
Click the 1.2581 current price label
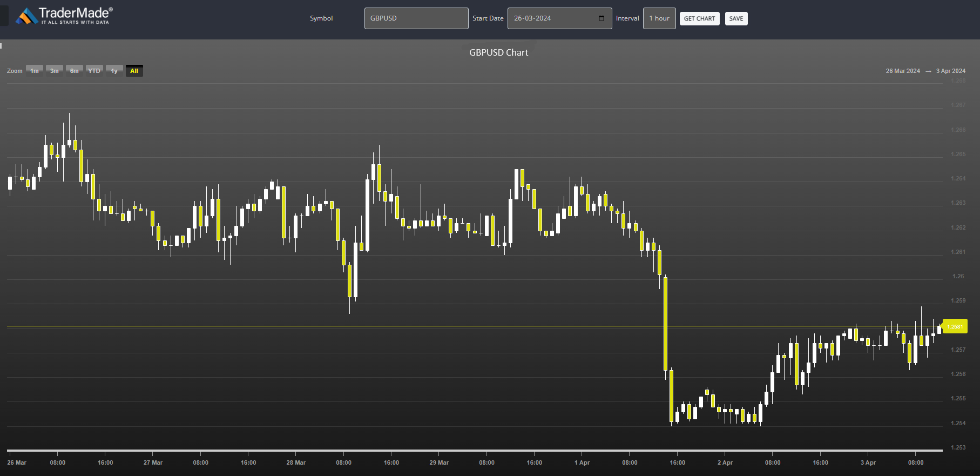click(x=955, y=326)
